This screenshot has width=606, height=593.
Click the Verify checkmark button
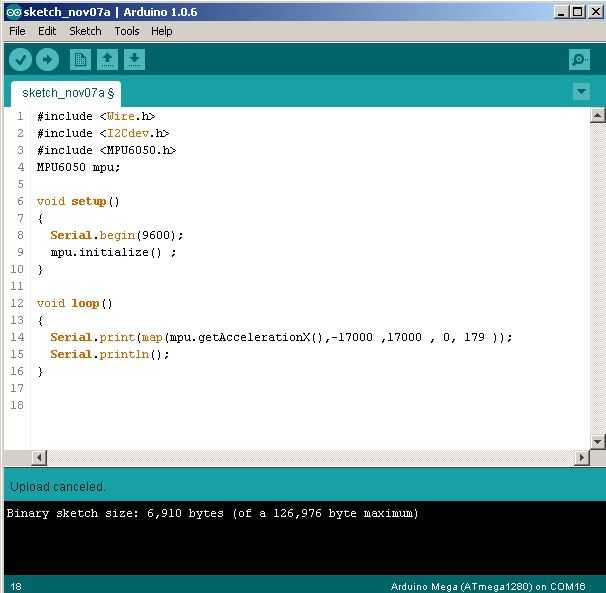[x=20, y=60]
